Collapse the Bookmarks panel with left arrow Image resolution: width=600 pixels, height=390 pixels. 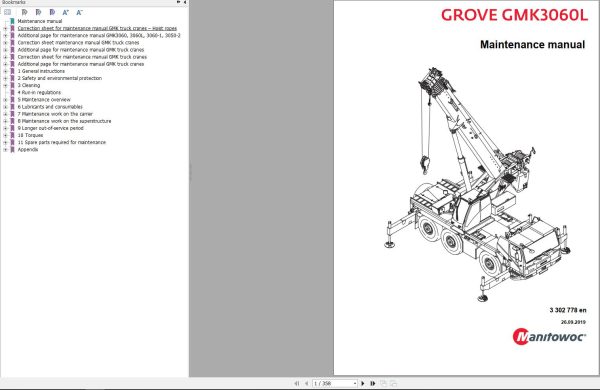tap(185, 2)
